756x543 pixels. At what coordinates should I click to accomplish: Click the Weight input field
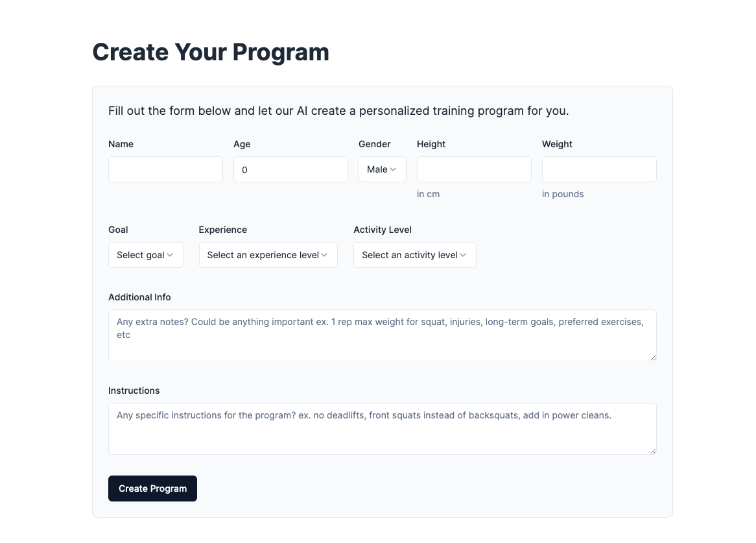599,169
